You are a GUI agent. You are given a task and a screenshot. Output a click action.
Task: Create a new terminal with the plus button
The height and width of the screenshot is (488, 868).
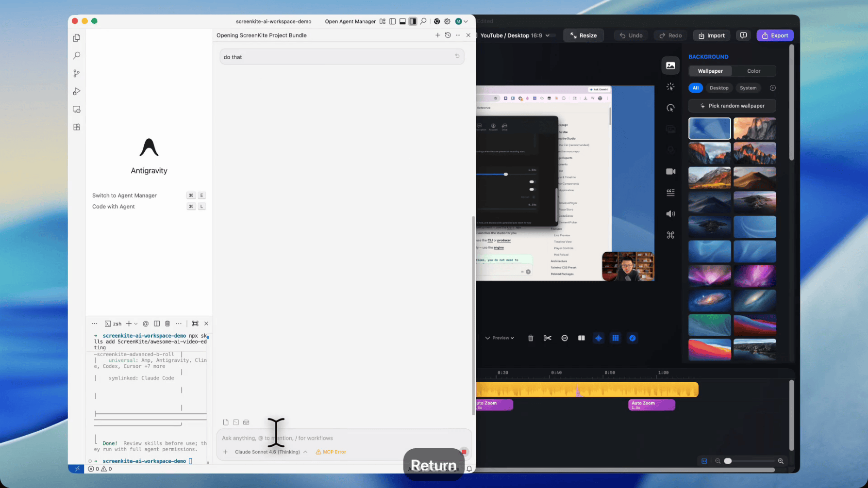pyautogui.click(x=129, y=324)
